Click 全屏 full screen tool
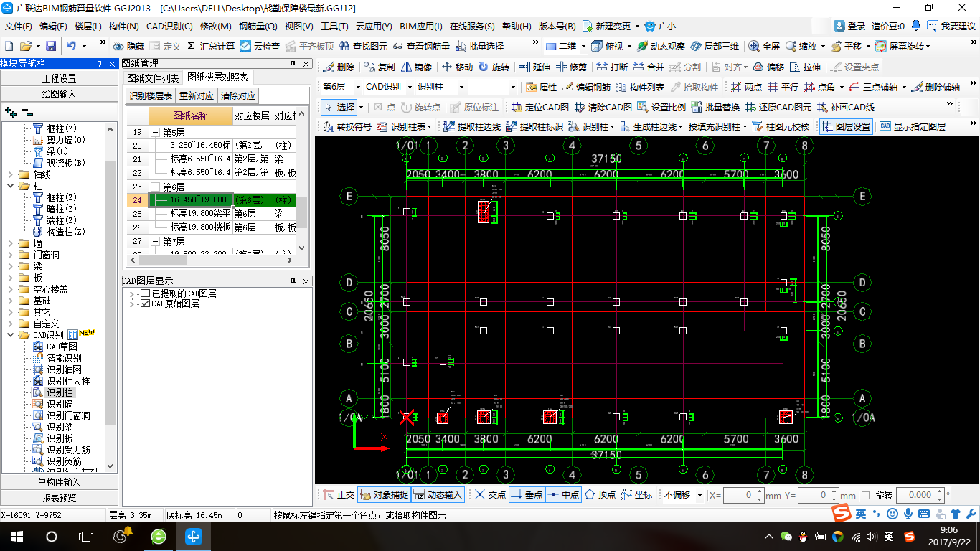This screenshot has height=551, width=980. pos(764,46)
